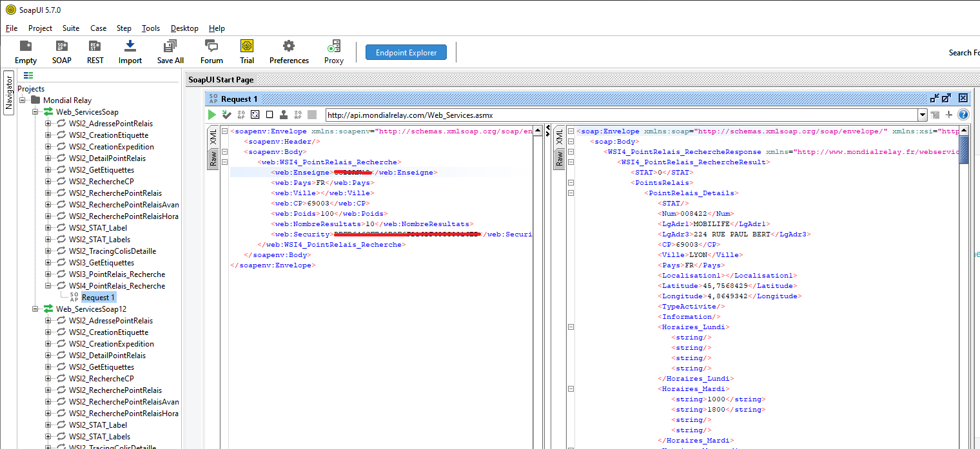Click Latitude 45,7568429 line in response
Screen dimensions: 980x449
(727, 286)
